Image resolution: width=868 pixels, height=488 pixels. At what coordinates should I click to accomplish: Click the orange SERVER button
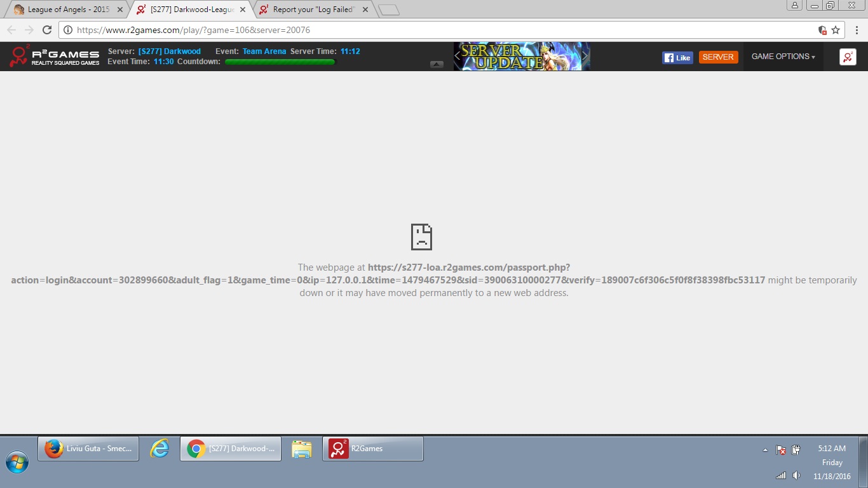coord(718,57)
